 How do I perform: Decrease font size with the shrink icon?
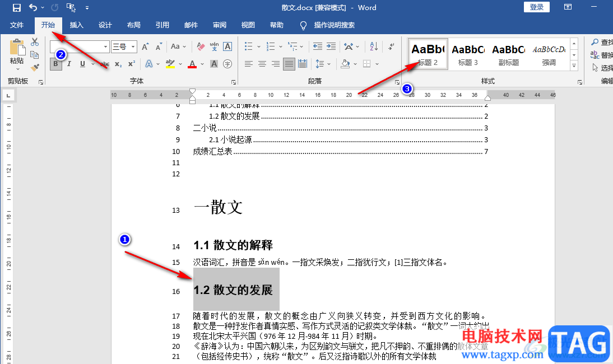(x=159, y=46)
